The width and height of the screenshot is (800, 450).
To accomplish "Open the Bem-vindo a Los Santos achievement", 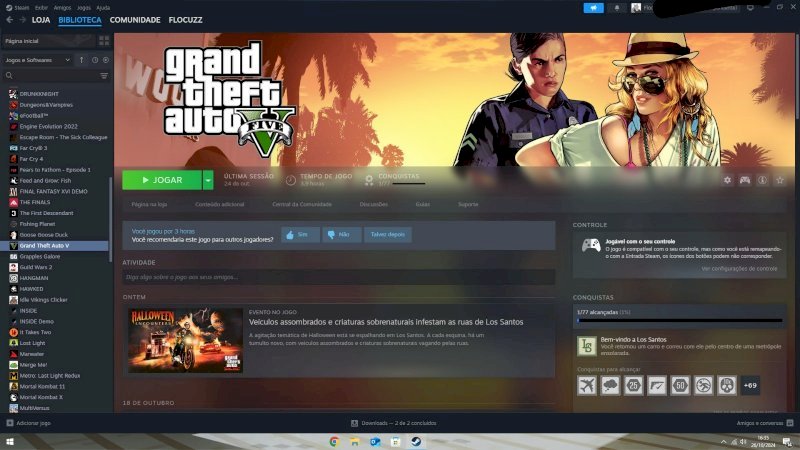I will 680,346.
